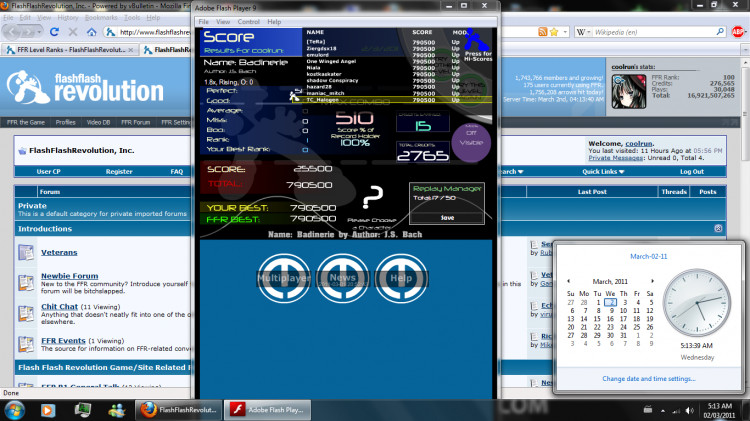Expand Quick Links dropdown
The height and width of the screenshot is (421, 750).
point(603,172)
